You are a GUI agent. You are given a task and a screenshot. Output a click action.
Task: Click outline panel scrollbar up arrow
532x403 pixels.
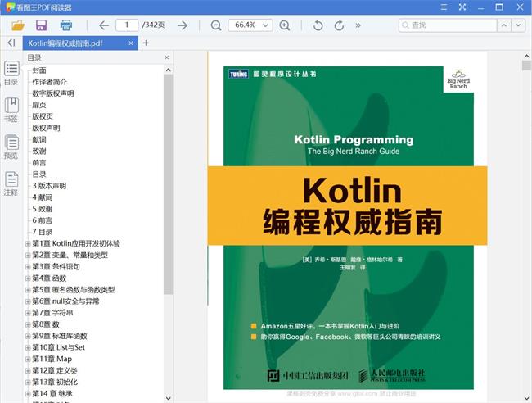pos(169,70)
